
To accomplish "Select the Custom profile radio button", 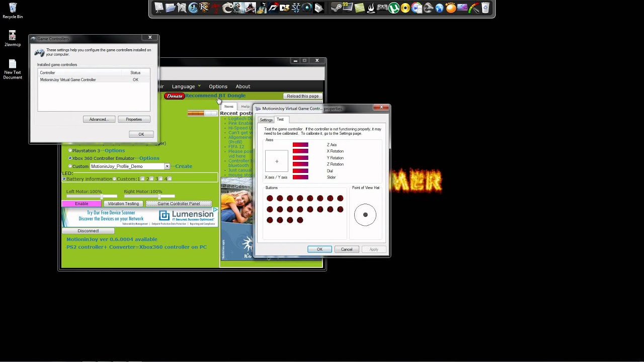I will (x=70, y=166).
